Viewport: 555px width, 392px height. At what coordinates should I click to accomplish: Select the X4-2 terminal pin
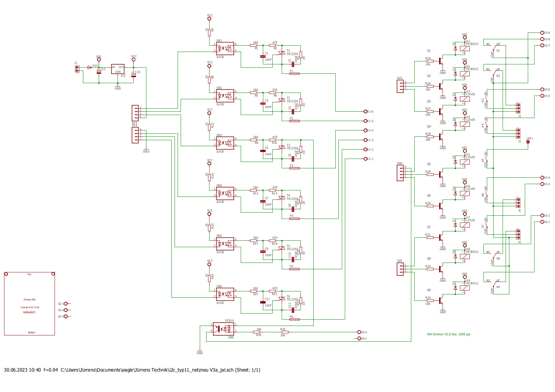(x=359, y=332)
